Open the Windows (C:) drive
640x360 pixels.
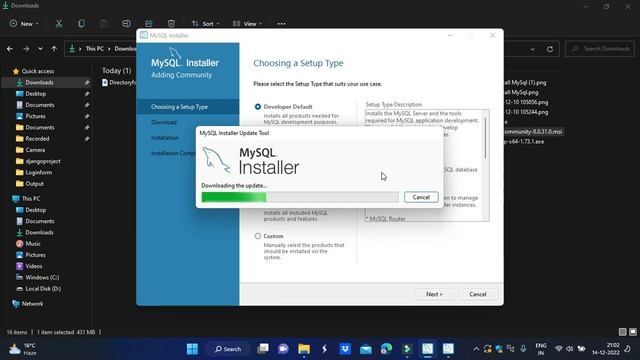(42, 277)
